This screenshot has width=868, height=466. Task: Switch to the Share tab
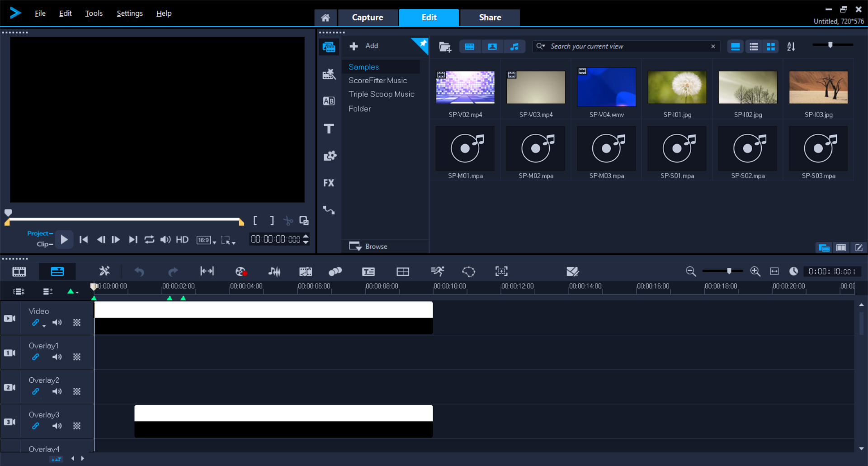pyautogui.click(x=490, y=18)
